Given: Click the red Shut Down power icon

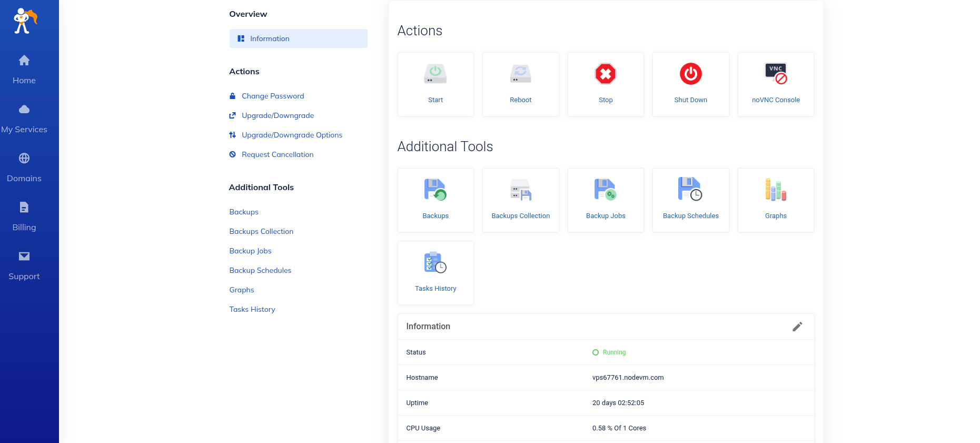Looking at the screenshot, I should tap(691, 74).
